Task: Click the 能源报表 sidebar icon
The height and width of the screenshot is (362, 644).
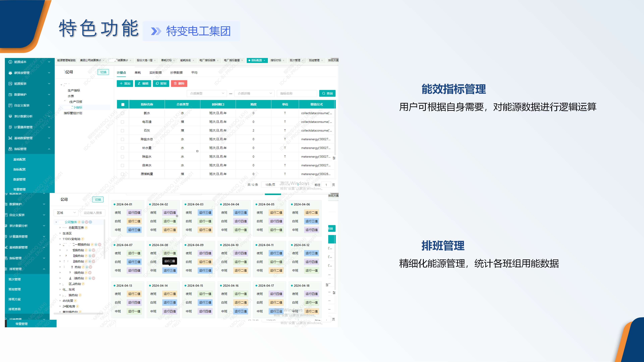Action: pyautogui.click(x=10, y=84)
